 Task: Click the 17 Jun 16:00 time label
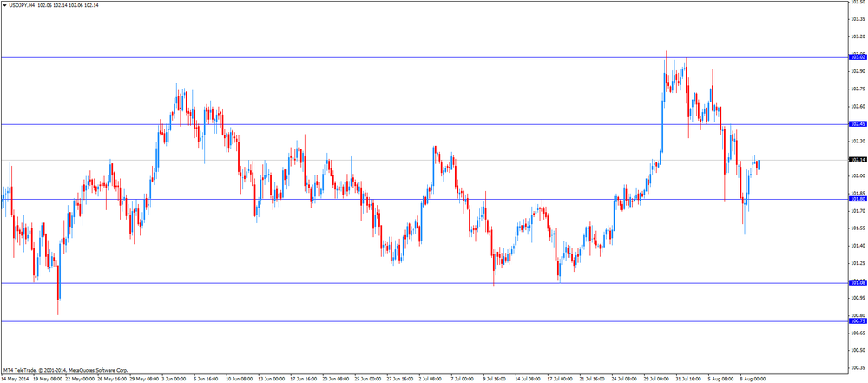click(304, 380)
